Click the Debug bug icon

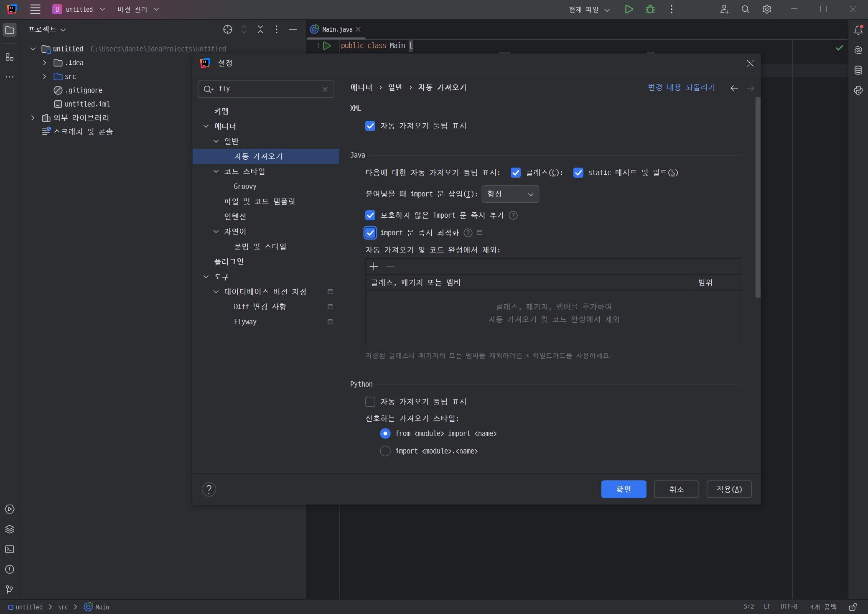[650, 9]
